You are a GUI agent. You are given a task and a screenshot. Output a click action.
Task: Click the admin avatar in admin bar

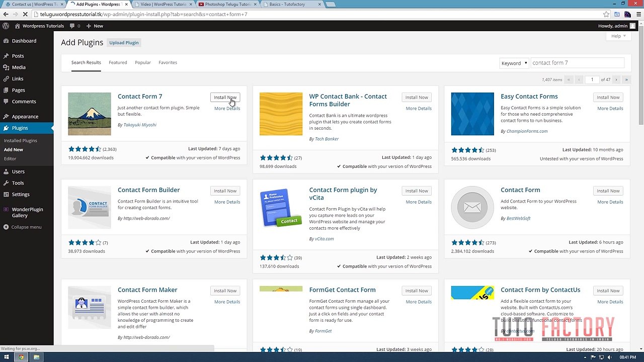[x=632, y=26]
